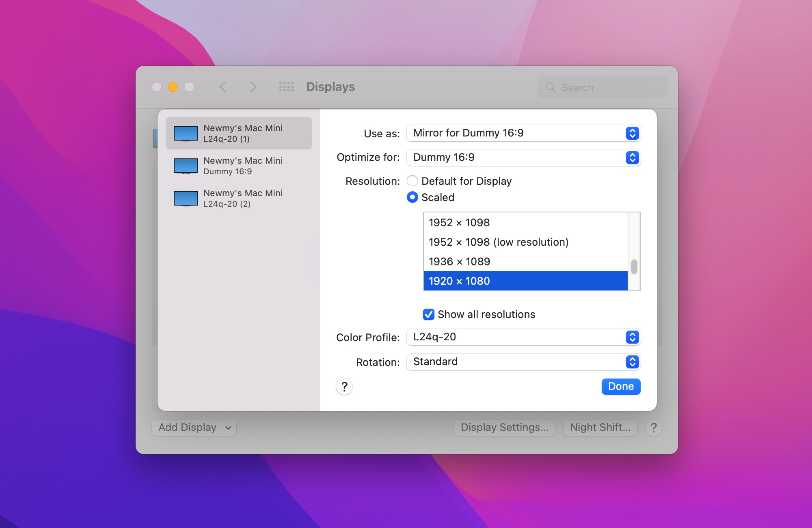812x528 pixels.
Task: Toggle the Show all resolutions checkbox
Action: click(428, 314)
